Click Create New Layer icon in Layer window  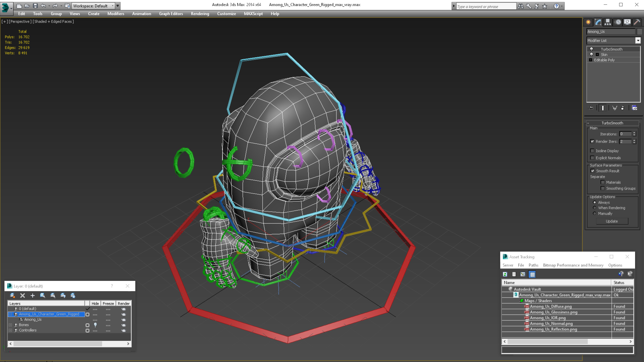click(12, 296)
